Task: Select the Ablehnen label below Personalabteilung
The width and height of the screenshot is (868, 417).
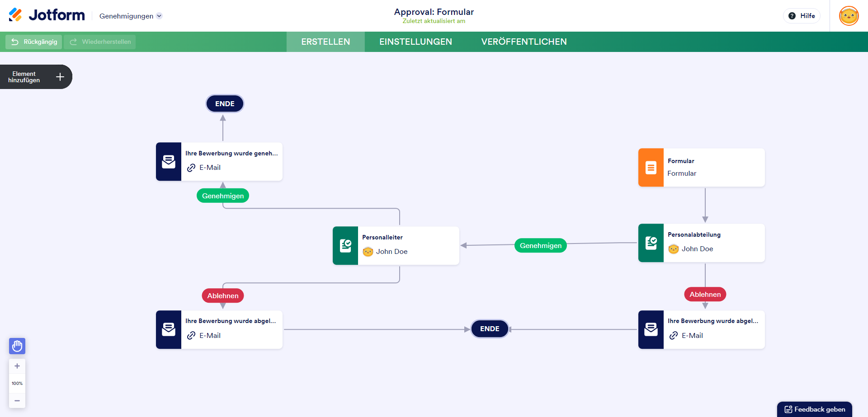Action: click(x=705, y=295)
